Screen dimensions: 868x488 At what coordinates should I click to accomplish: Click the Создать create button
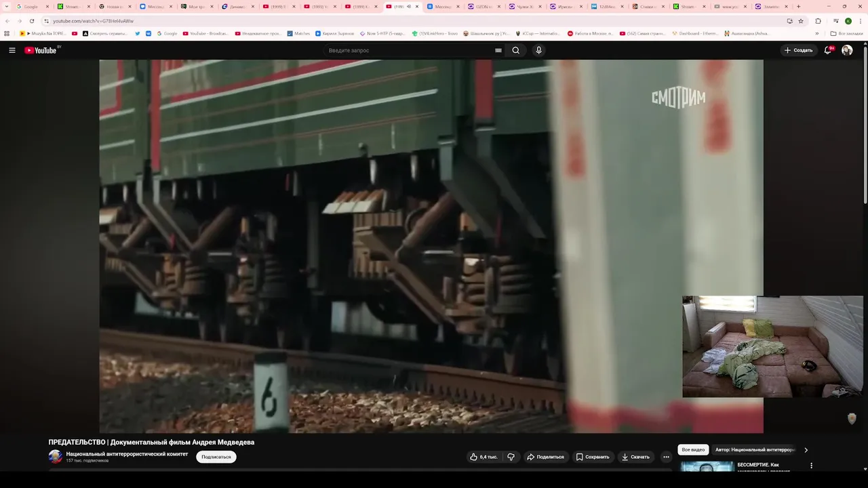[x=798, y=50]
